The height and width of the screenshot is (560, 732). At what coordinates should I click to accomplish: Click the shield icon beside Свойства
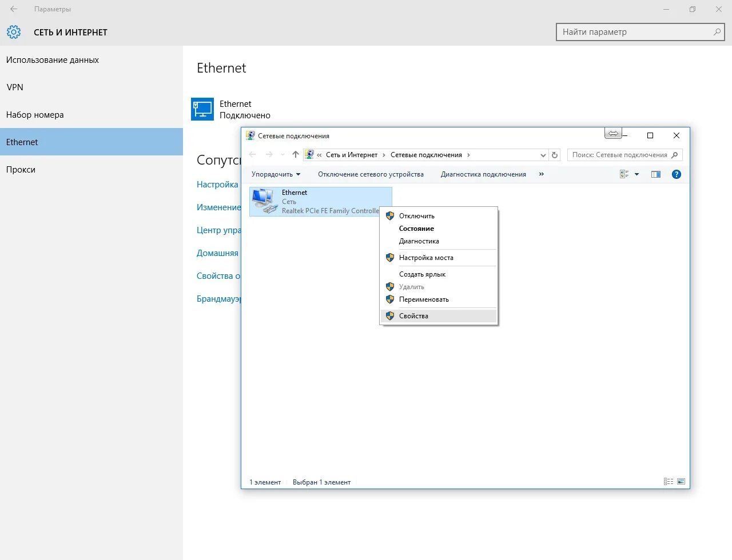[x=390, y=316]
